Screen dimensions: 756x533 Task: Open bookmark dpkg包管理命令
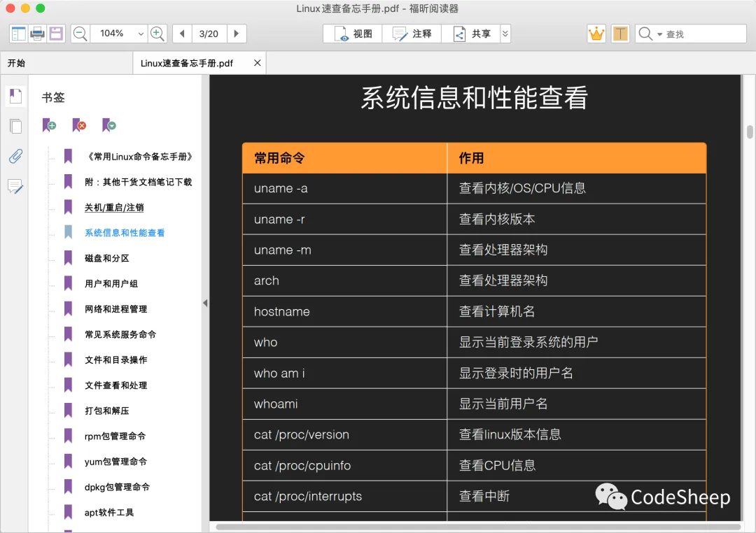[x=117, y=488]
